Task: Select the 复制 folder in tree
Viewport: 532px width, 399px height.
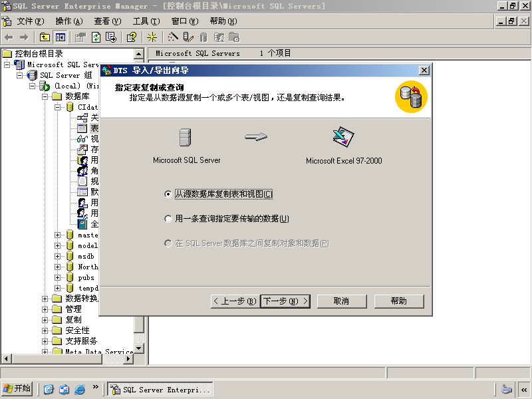Action: coord(73,320)
